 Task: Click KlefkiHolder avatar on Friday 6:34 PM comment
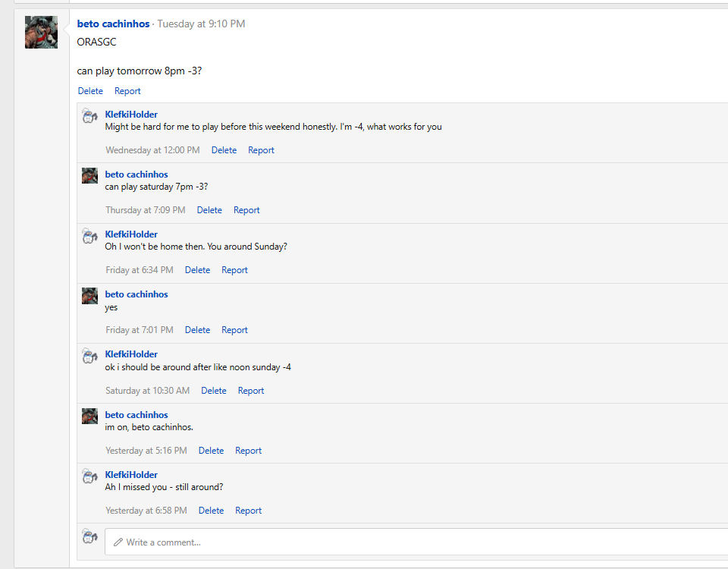click(x=89, y=235)
